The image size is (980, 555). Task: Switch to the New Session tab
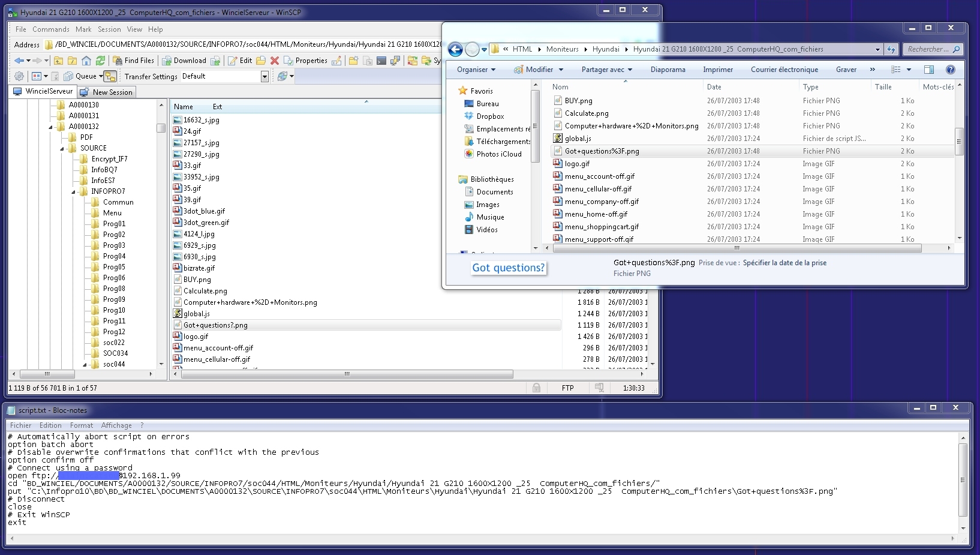click(107, 92)
